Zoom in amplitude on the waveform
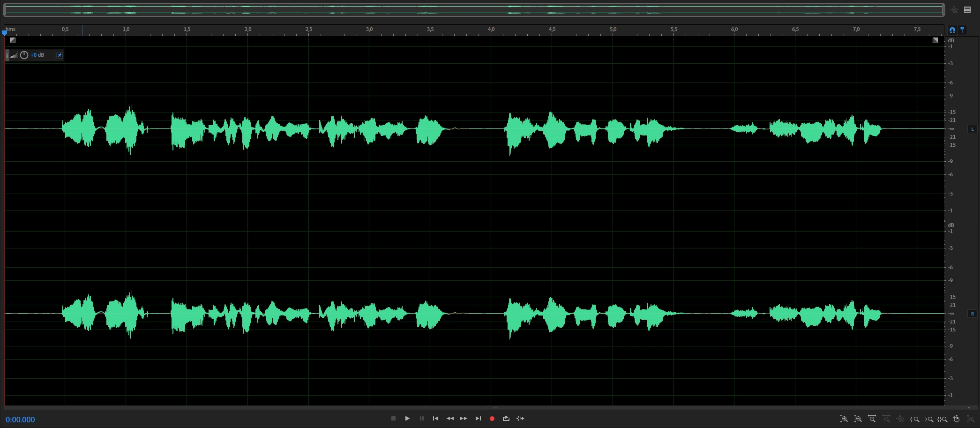 (844, 419)
